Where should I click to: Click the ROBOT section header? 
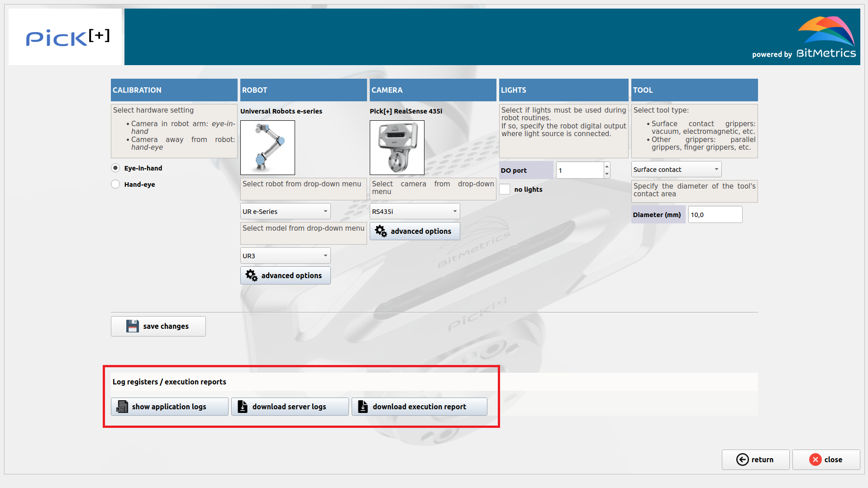click(x=304, y=90)
